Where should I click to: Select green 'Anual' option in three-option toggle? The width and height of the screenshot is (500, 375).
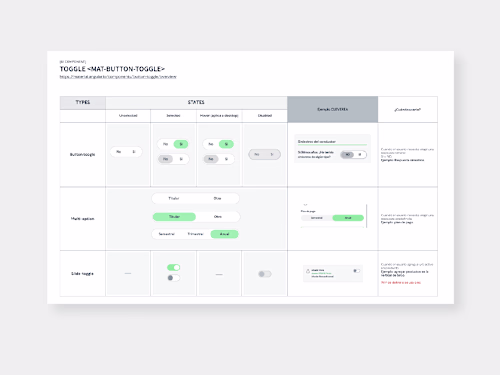pos(224,234)
